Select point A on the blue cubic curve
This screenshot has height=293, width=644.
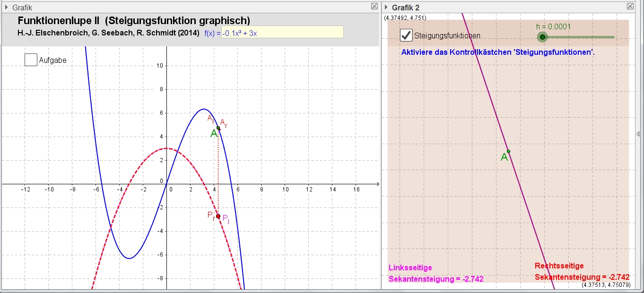(x=218, y=128)
